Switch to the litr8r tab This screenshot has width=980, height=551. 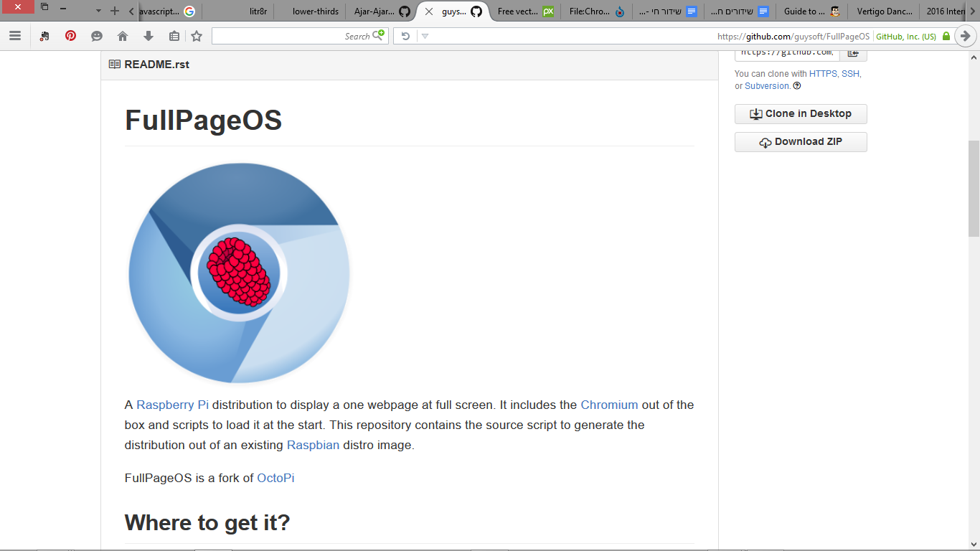coord(237,11)
